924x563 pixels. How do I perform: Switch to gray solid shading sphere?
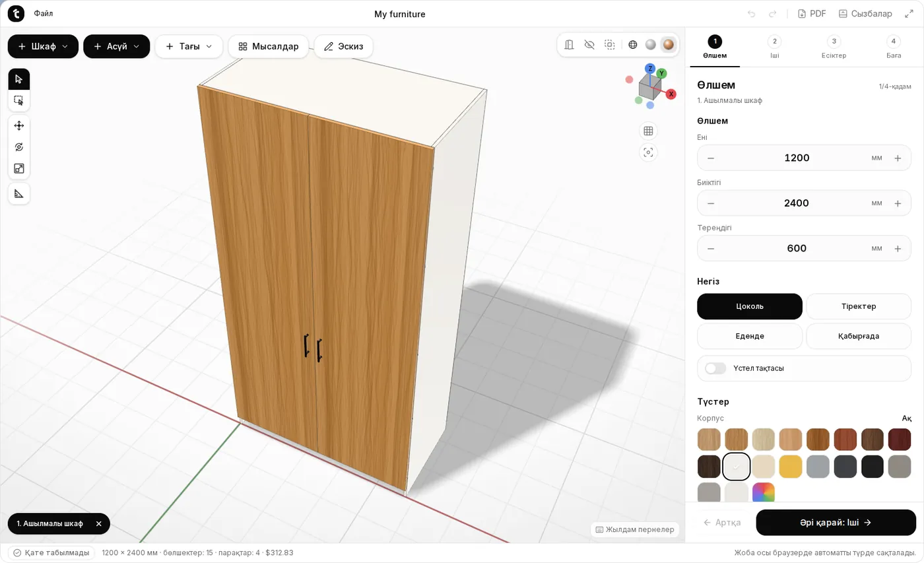[x=651, y=45]
